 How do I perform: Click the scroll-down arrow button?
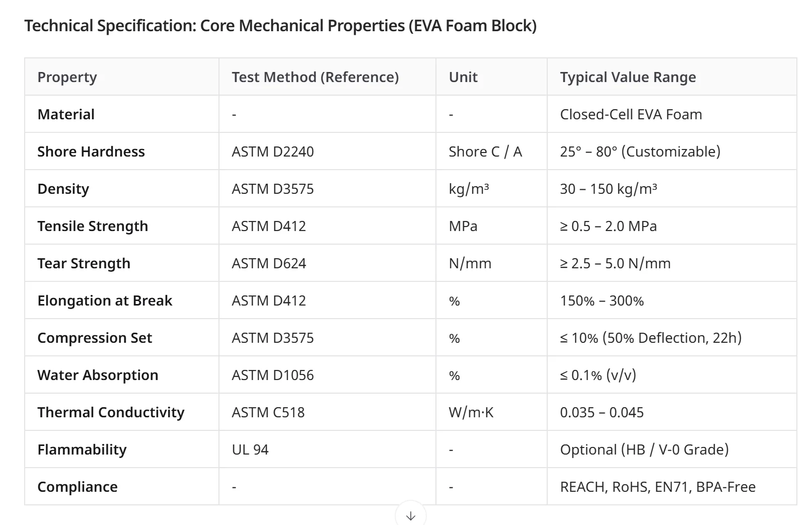tap(411, 515)
